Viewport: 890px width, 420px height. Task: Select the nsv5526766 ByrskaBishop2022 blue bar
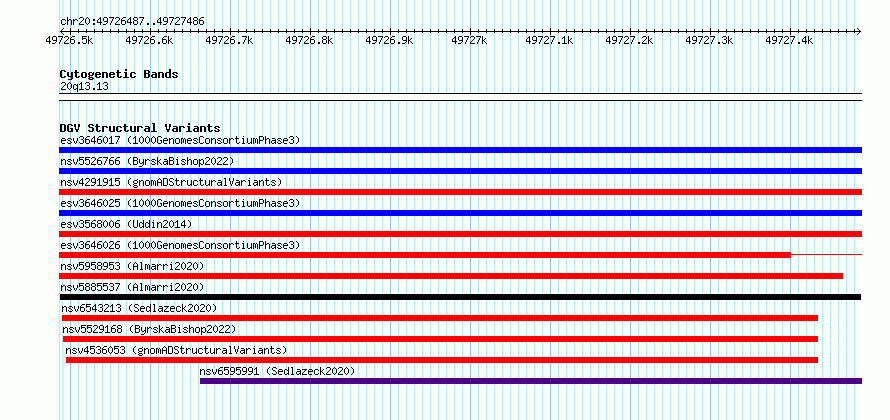460,171
